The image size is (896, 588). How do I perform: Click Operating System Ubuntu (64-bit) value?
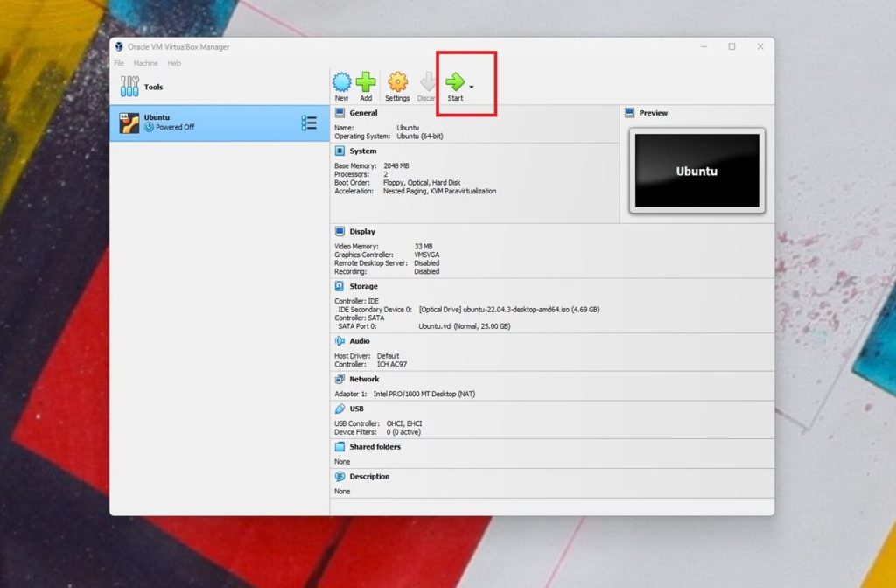[x=420, y=136]
